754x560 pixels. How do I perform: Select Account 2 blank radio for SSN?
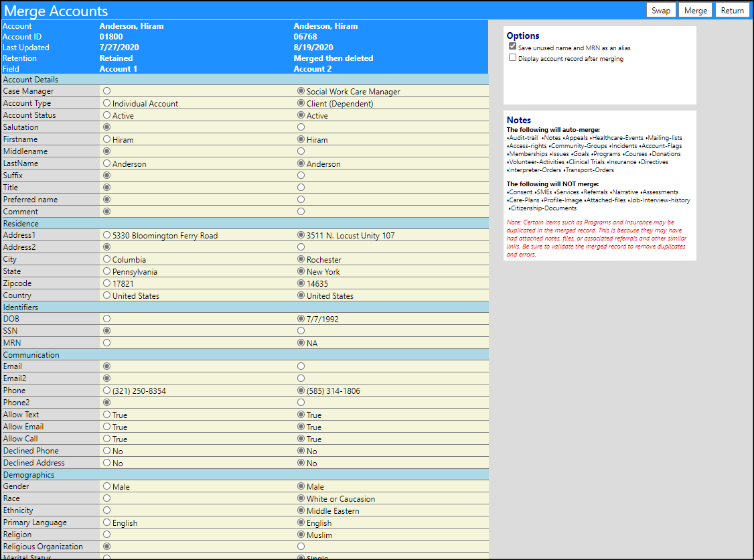(x=301, y=330)
